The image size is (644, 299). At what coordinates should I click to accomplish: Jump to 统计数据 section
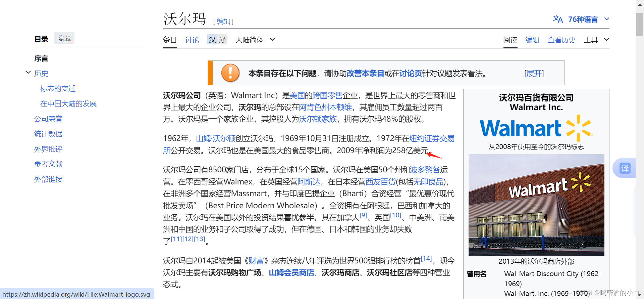coord(48,134)
